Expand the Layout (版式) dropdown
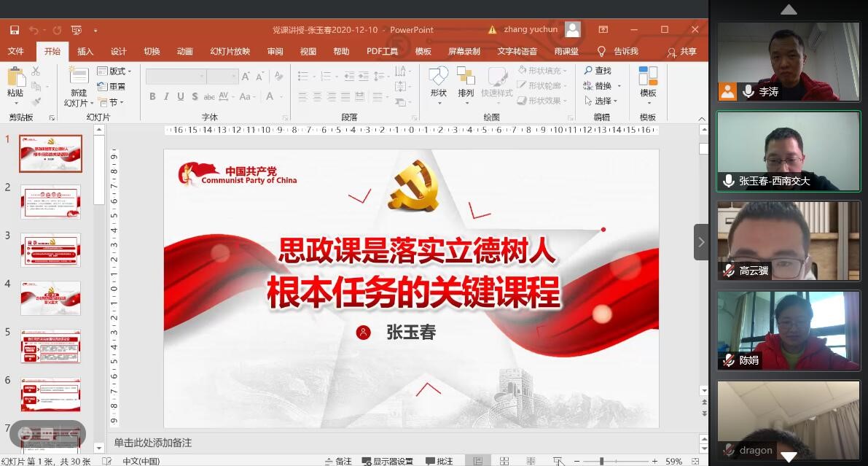Viewport: 868px width, 466px height. [x=120, y=71]
